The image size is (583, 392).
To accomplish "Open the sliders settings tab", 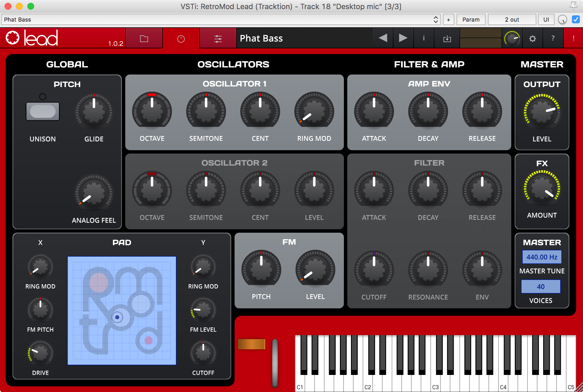I will pyautogui.click(x=218, y=38).
